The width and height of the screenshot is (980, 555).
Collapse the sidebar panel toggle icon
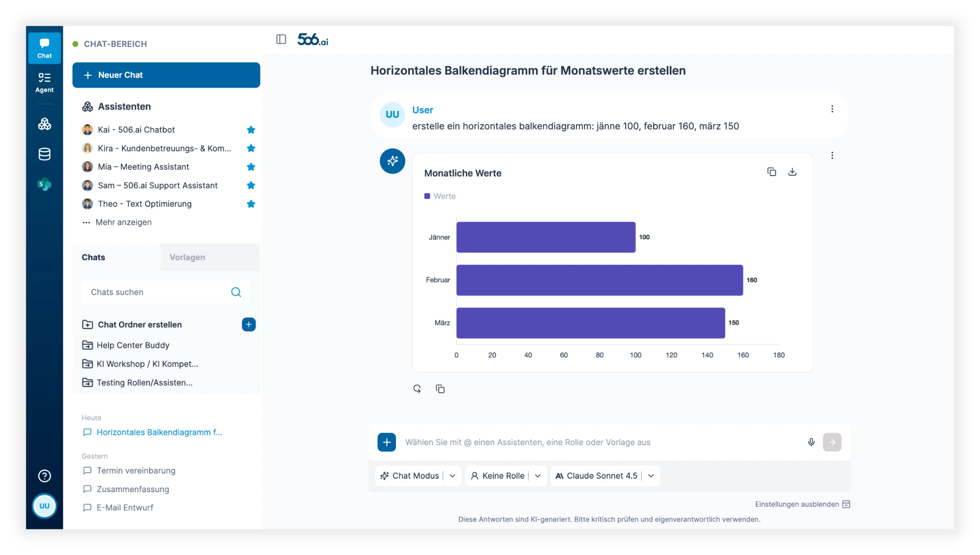(281, 39)
